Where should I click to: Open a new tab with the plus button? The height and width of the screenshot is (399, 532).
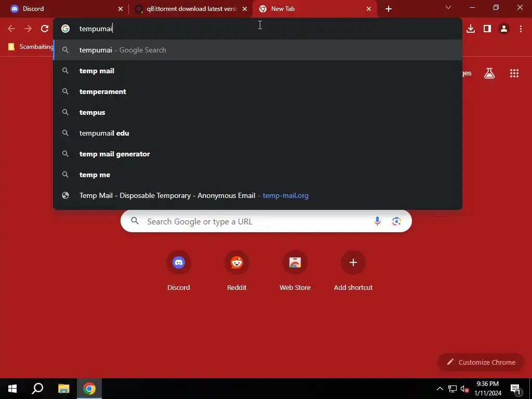coord(389,9)
